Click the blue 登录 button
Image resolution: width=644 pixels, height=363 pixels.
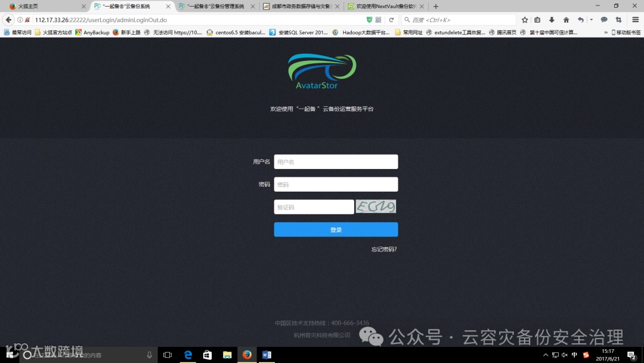pos(336,229)
